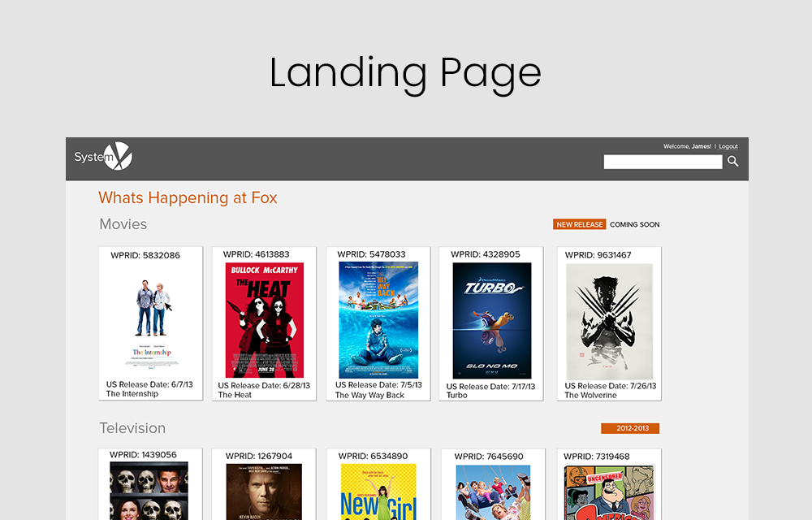Viewport: 812px width, 520px height.
Task: Click the WPRID: 5832086 label
Action: [x=145, y=255]
